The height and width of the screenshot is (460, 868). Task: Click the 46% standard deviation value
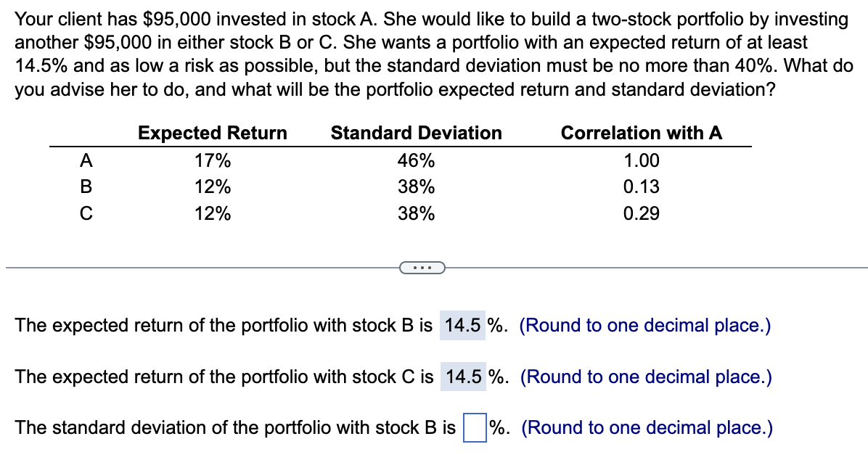(x=415, y=160)
